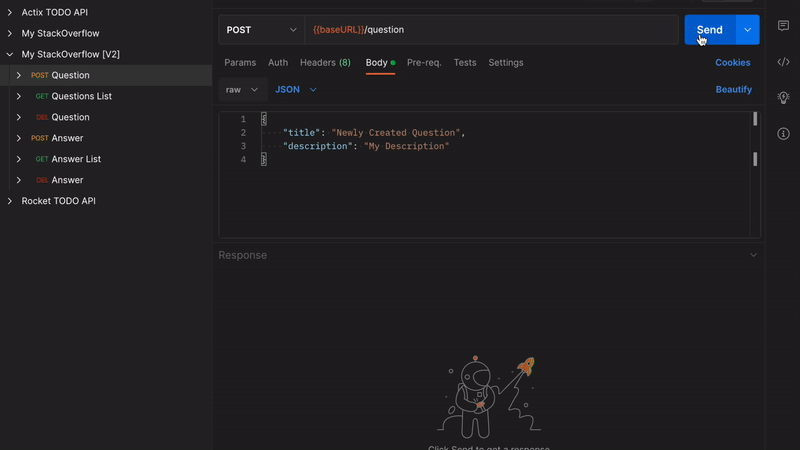Switch to the Params tab
Image resolution: width=800 pixels, height=450 pixels.
(240, 62)
